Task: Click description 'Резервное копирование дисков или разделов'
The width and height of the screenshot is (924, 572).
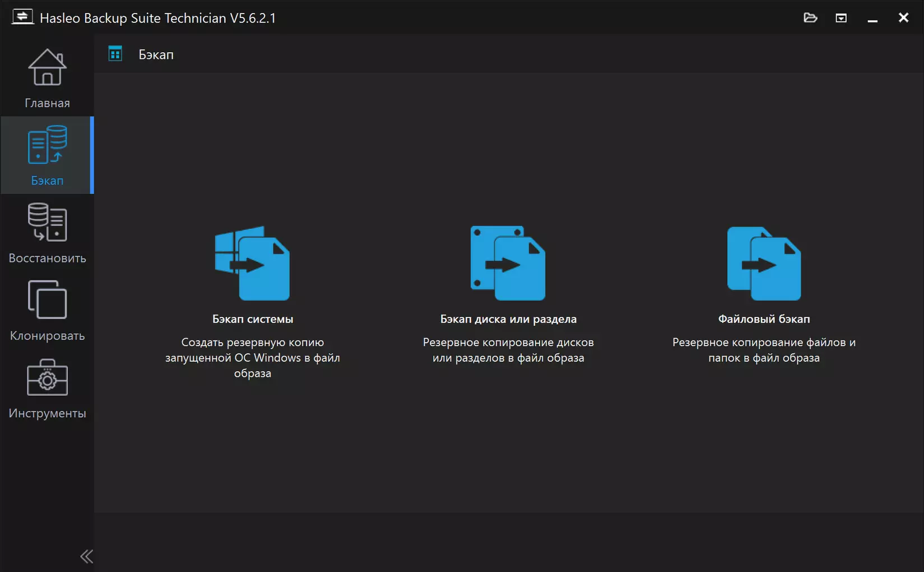Action: coord(508,350)
